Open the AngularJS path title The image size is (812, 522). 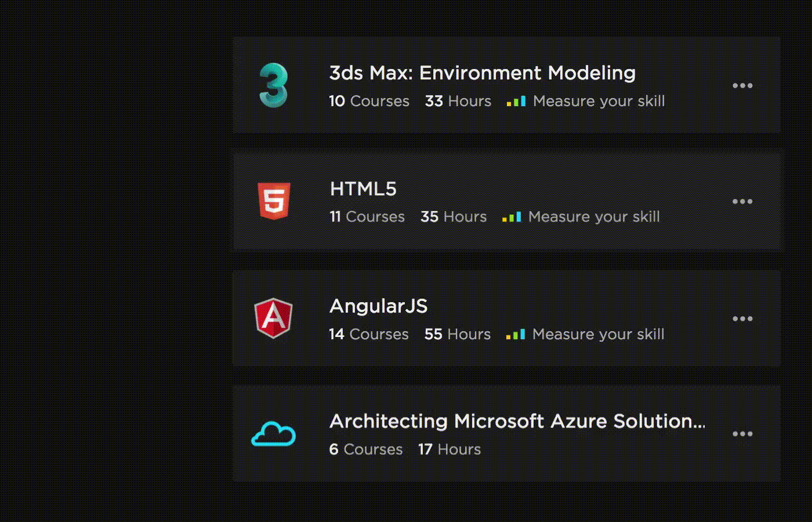click(x=379, y=306)
